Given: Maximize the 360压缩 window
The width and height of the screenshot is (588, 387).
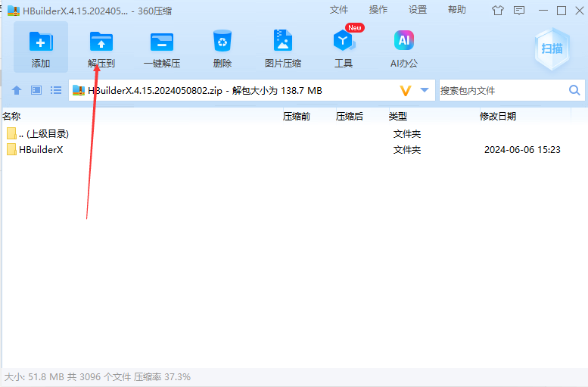Looking at the screenshot, I should pos(562,11).
